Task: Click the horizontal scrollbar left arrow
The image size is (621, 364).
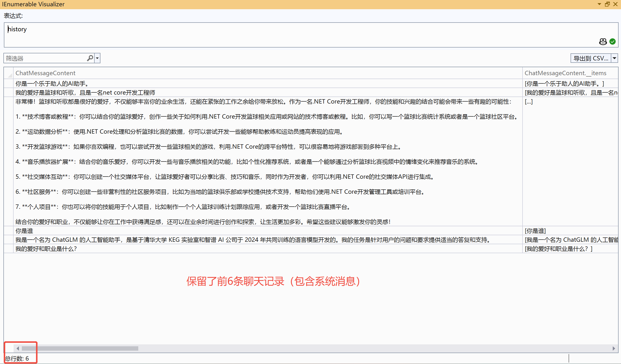Action: point(18,348)
